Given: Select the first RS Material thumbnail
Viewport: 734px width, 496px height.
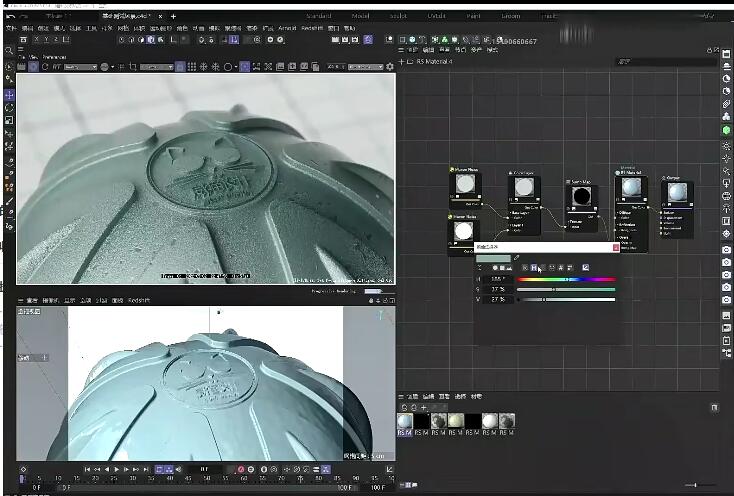Looking at the screenshot, I should pos(405,421).
